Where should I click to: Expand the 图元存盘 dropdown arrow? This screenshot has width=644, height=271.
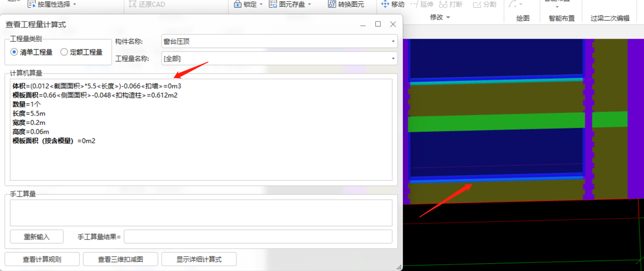point(310,5)
